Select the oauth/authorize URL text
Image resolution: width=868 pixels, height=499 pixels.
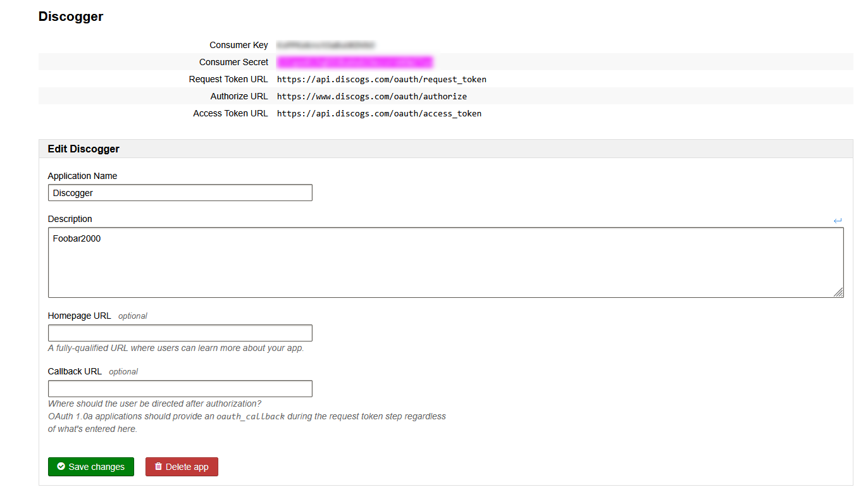tap(372, 97)
